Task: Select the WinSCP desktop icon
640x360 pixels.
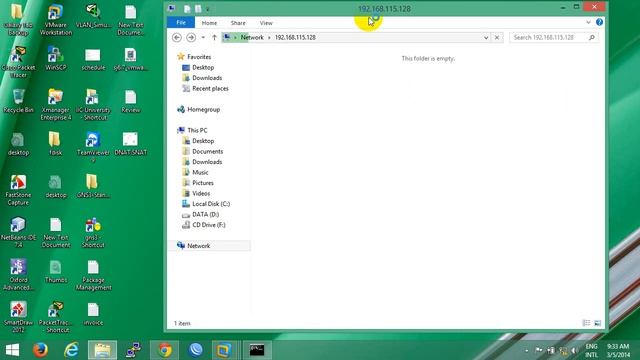Action: tap(56, 59)
